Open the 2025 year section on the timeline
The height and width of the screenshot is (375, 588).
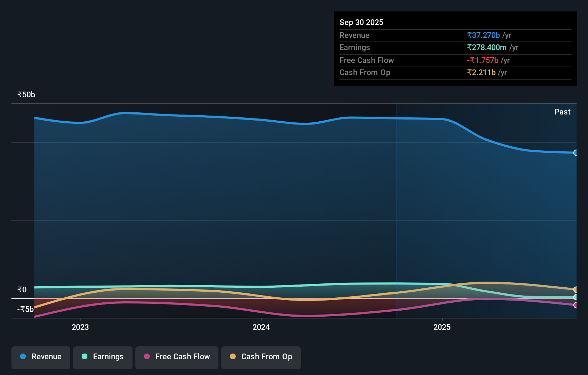pos(442,327)
